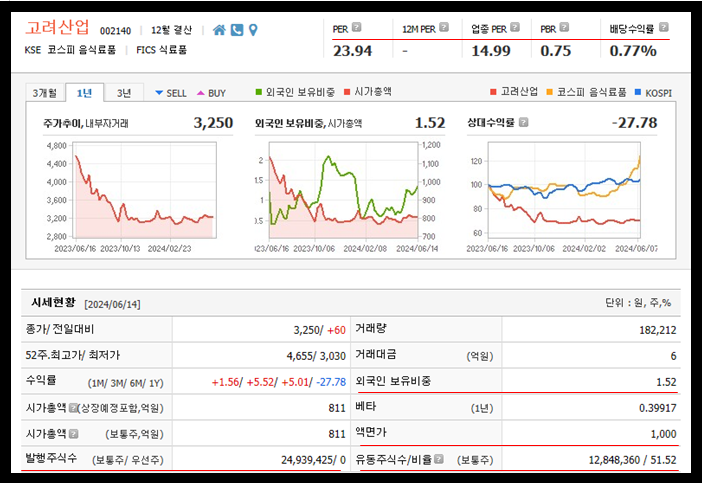Click relative return value -27.78
This screenshot has height=483, width=702.
(x=634, y=123)
